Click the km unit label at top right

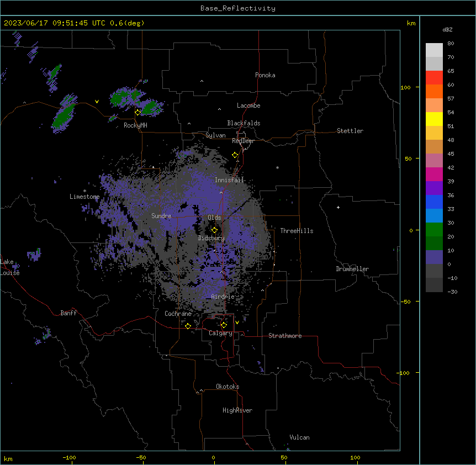point(411,23)
